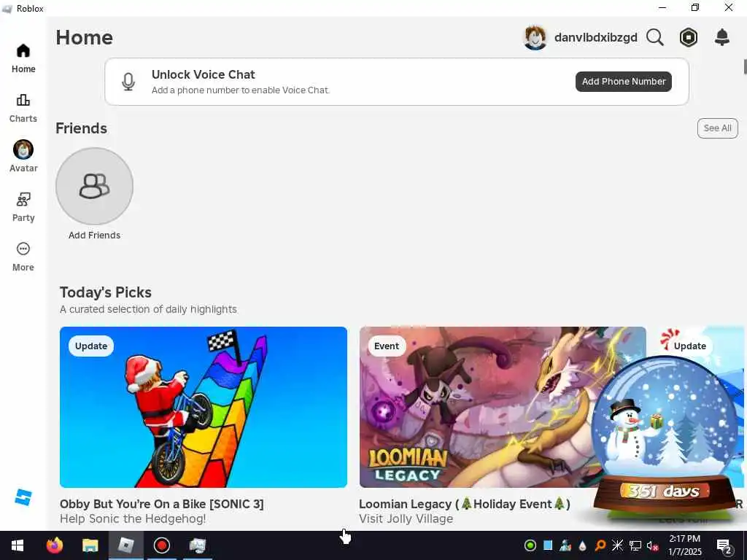Click the red record taskbar icon

162,545
